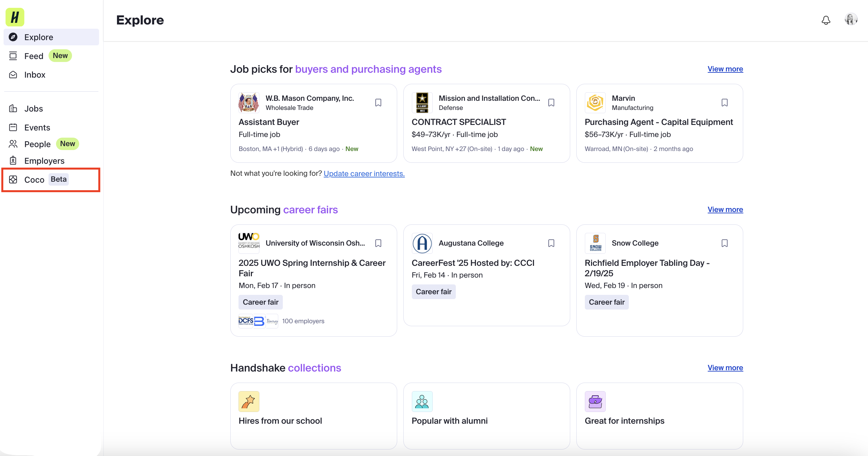Open notifications bell icon
This screenshot has width=868, height=456.
[x=826, y=20]
